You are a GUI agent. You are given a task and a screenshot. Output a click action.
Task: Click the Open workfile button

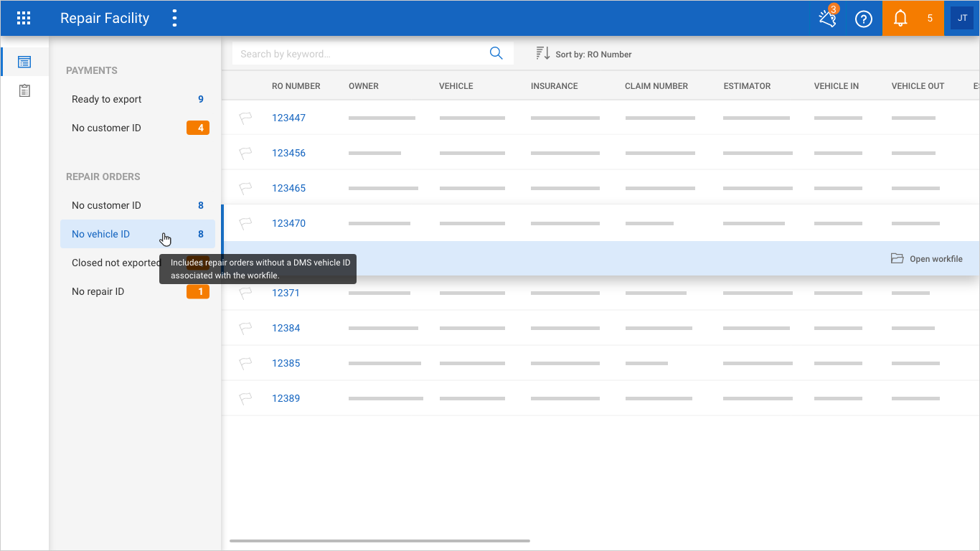coord(927,259)
